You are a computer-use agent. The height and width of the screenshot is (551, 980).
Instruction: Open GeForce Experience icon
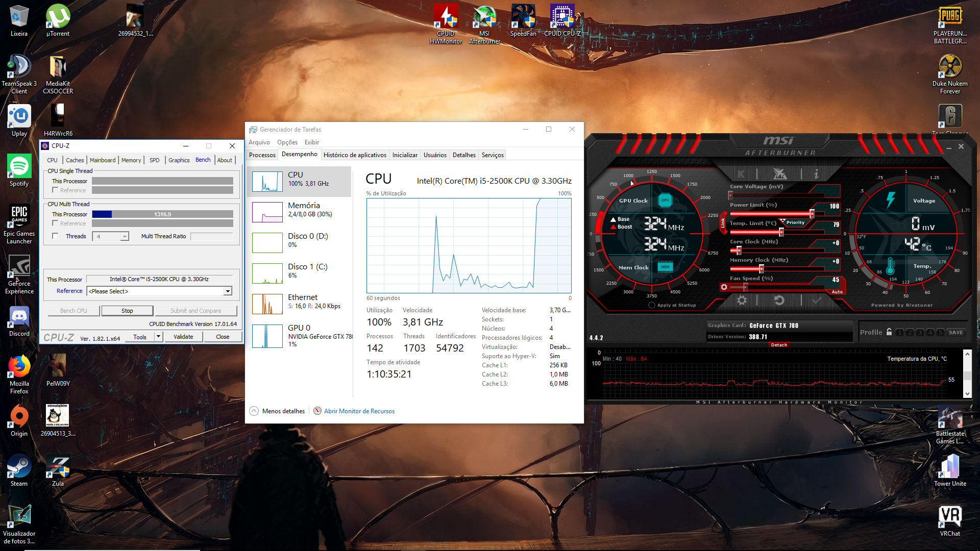coord(19,274)
